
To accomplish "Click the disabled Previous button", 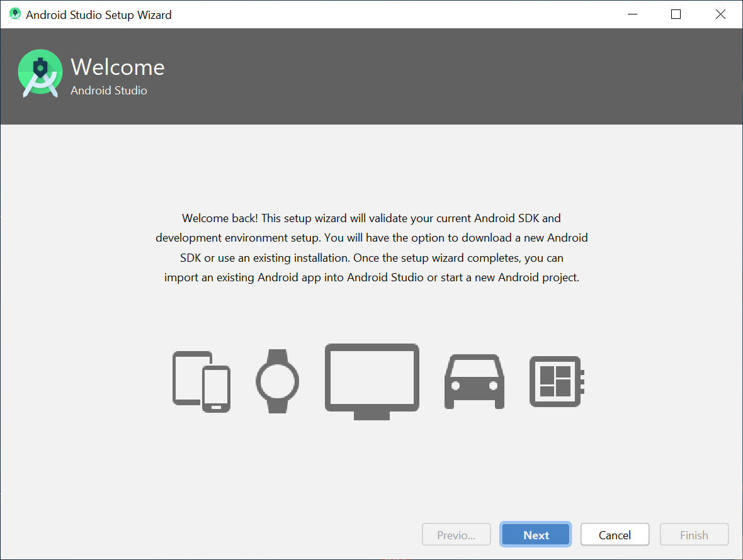I will [x=456, y=534].
